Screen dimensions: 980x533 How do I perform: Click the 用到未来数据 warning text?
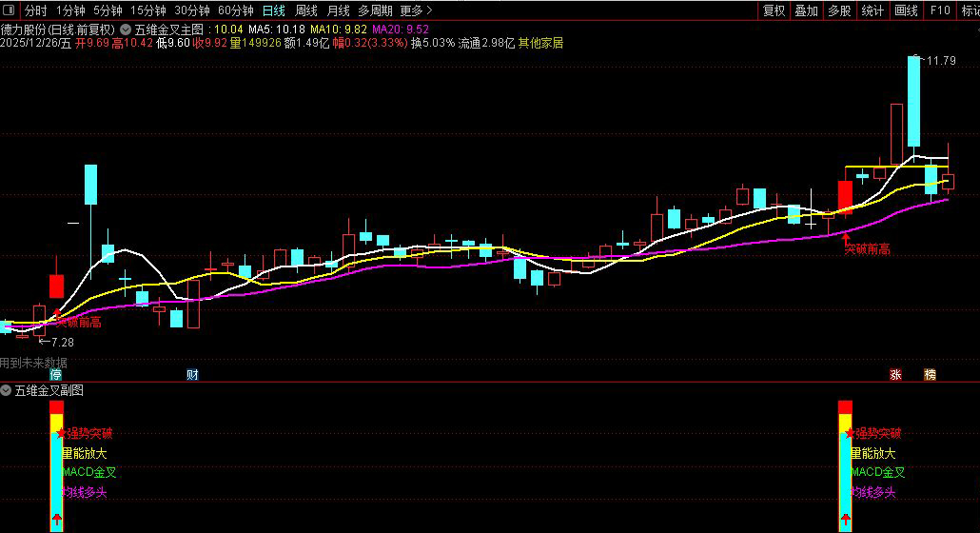(x=33, y=363)
